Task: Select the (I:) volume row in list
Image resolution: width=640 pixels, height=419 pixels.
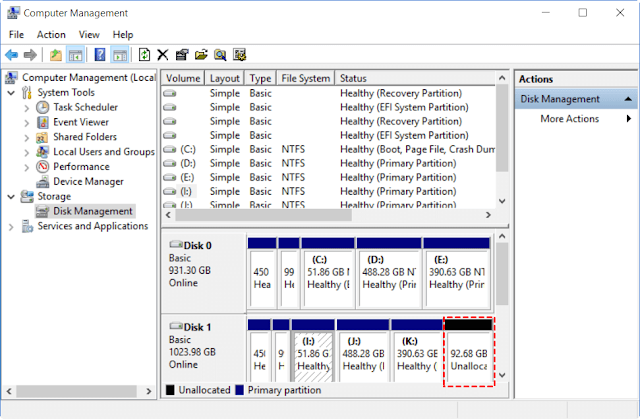Action: [x=329, y=191]
